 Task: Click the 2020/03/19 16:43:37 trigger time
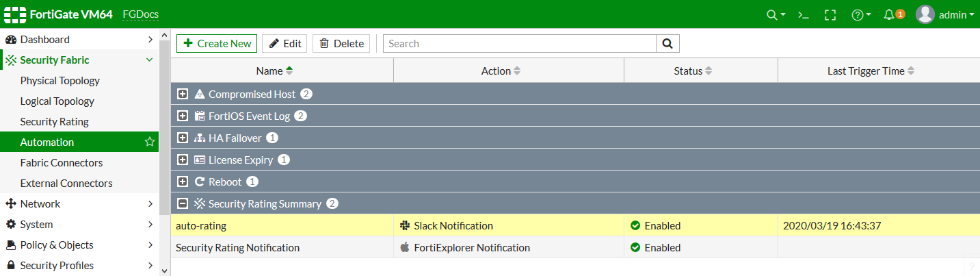tap(832, 225)
